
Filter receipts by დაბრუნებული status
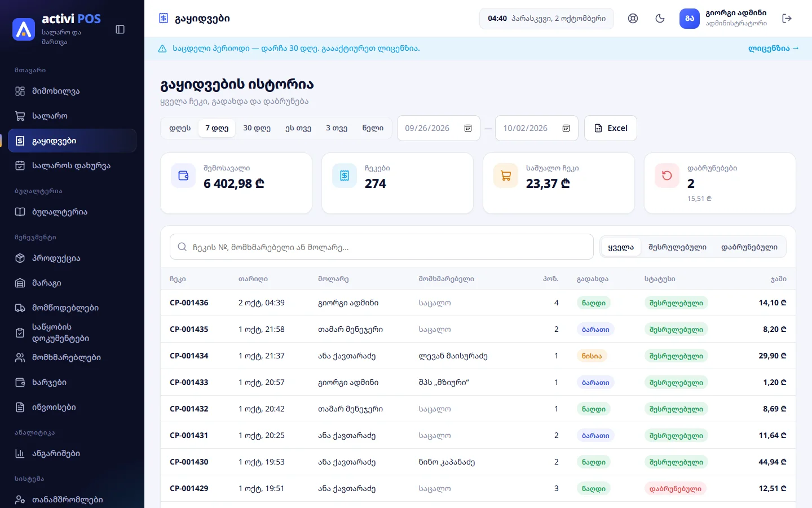(x=749, y=247)
